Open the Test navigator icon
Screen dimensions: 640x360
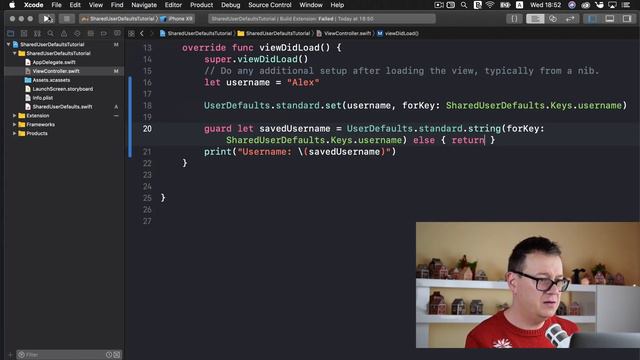(77, 33)
